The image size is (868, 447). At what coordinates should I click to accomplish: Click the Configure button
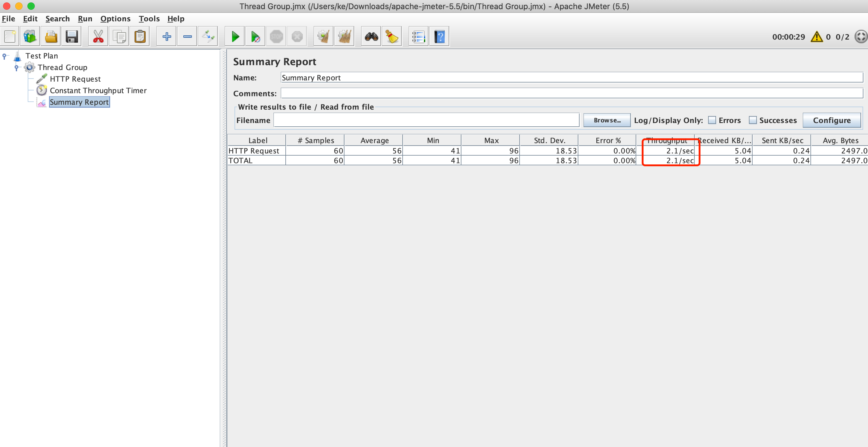pyautogui.click(x=831, y=120)
